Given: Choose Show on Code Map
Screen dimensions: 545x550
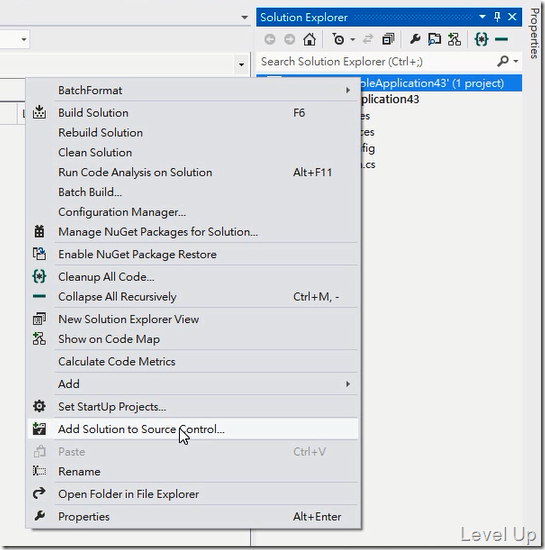Looking at the screenshot, I should (192, 339).
